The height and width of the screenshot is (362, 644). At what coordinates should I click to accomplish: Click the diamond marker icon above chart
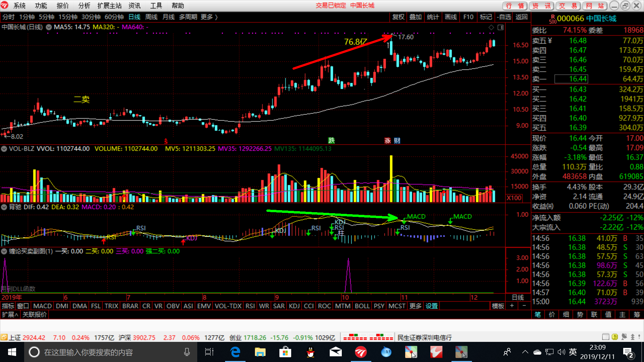pyautogui.click(x=491, y=27)
